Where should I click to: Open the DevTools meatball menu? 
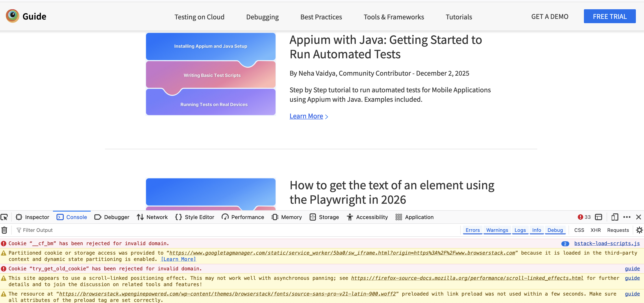coord(627,217)
